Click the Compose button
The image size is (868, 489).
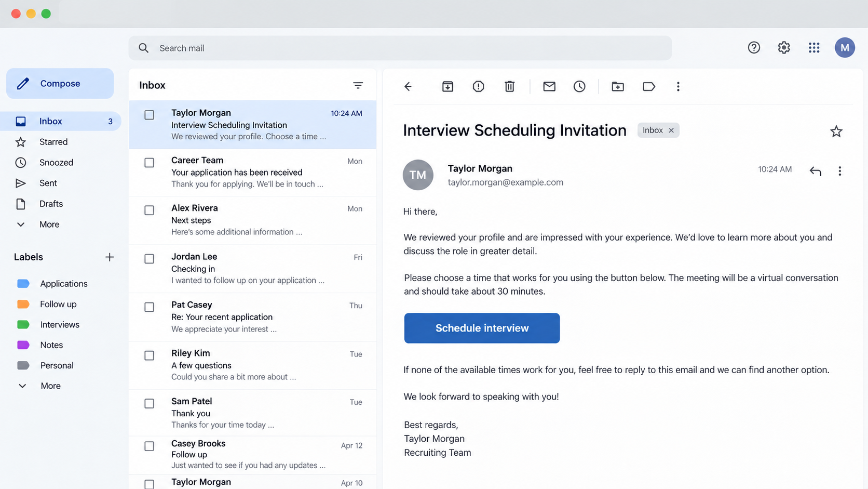(x=60, y=83)
